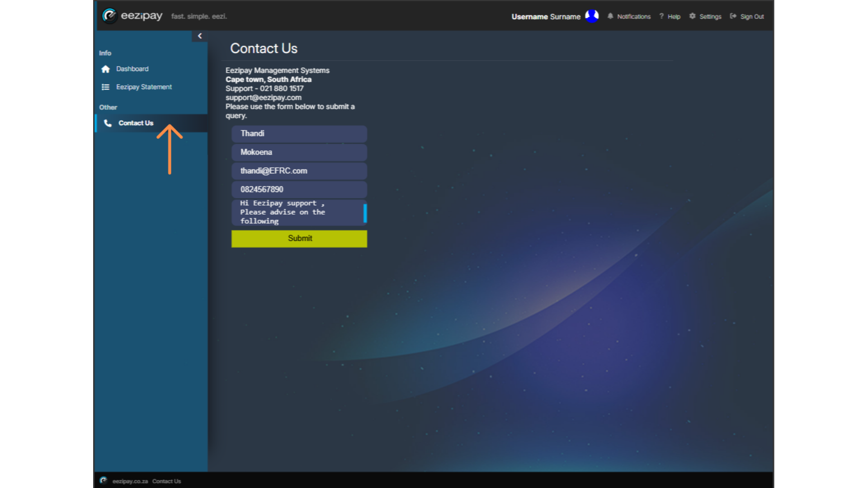Click the Support - 021 880 1517 text
The height and width of the screenshot is (488, 868).
264,89
